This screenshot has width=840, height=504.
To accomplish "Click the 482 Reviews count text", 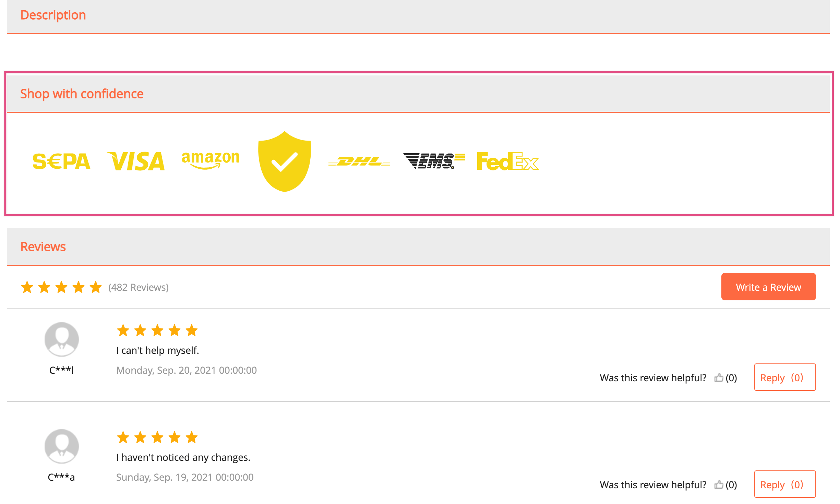I will point(139,287).
